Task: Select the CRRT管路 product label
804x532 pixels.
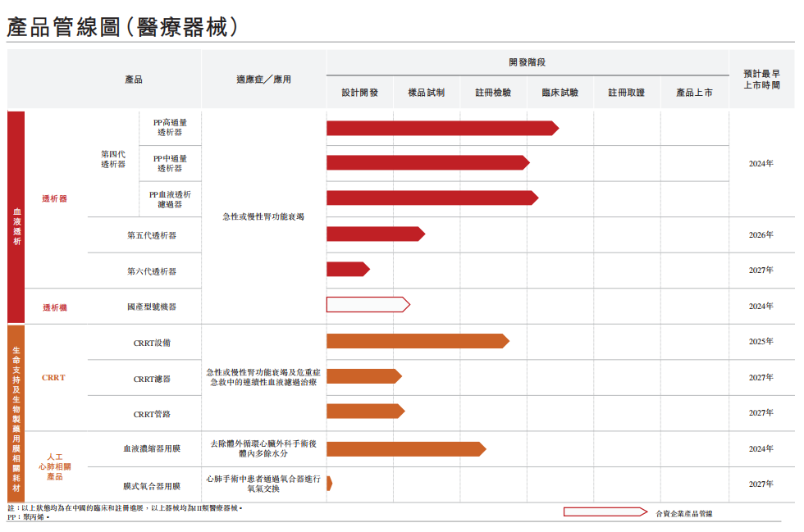Action: point(152,414)
